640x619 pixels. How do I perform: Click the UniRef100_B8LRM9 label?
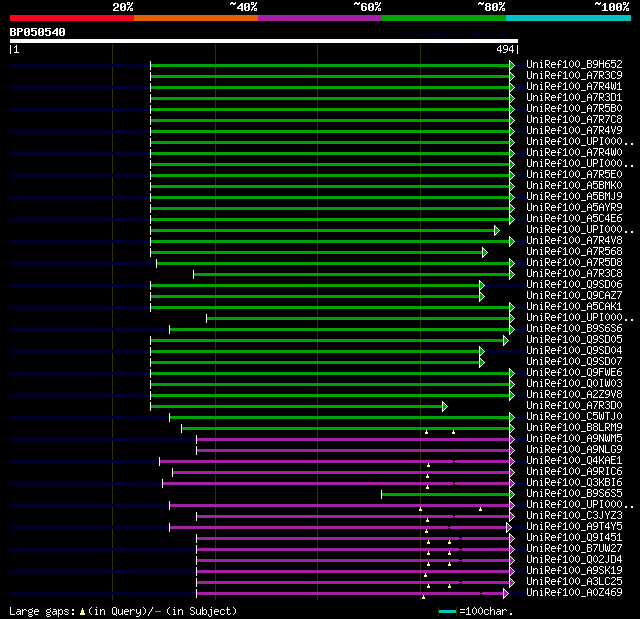tap(574, 428)
